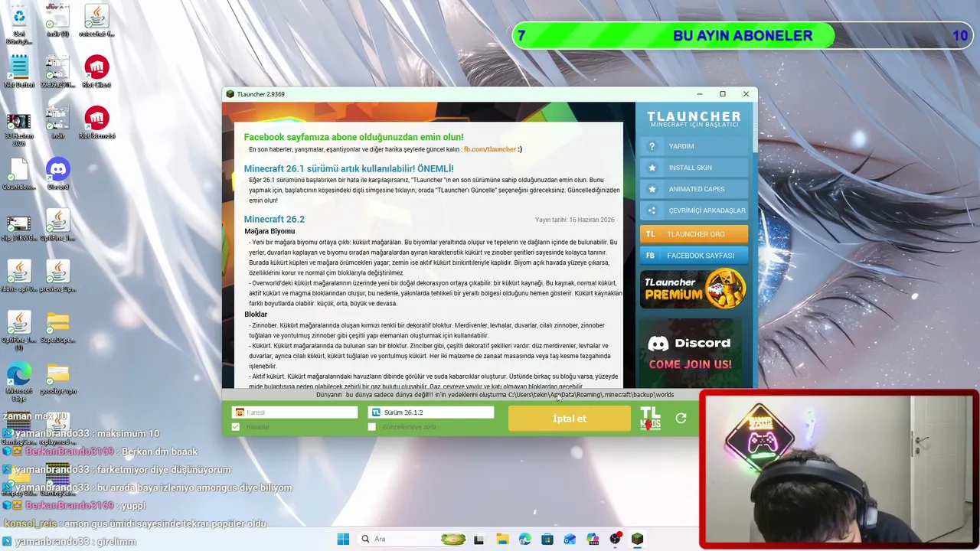The image size is (980, 551).
Task: Click the FB icon beside FACEBOOK SAYFASI
Action: pyautogui.click(x=651, y=256)
